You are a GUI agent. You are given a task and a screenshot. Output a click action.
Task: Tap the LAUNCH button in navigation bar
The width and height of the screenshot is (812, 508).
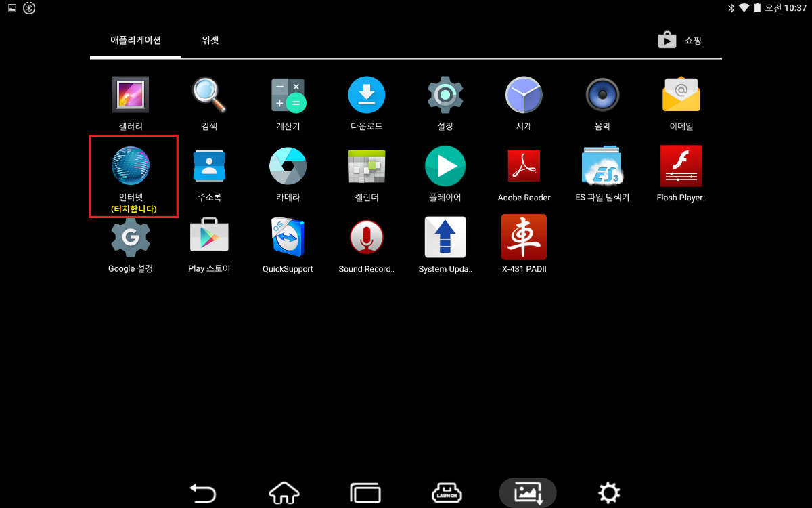pyautogui.click(x=447, y=492)
